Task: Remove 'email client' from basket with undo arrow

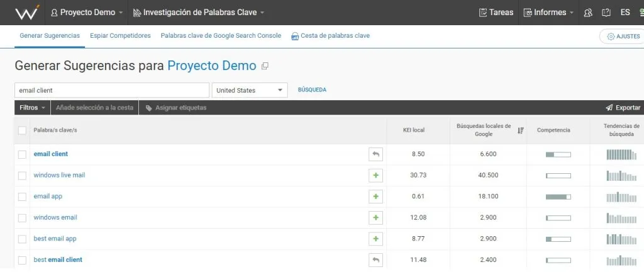Action: pyautogui.click(x=375, y=154)
